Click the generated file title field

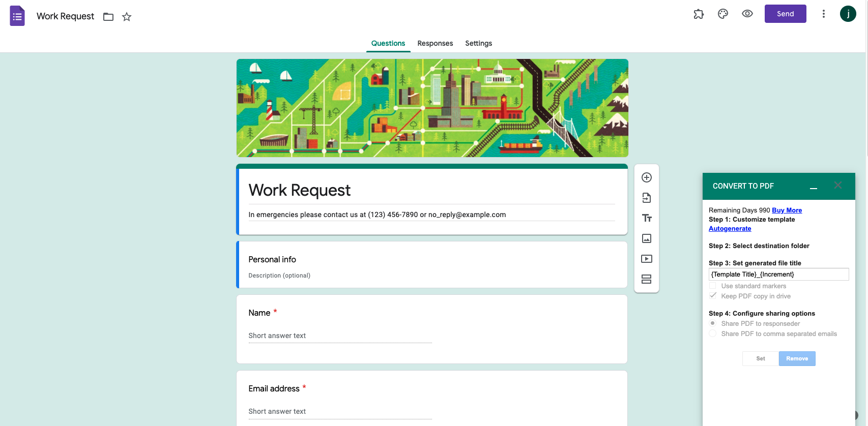click(x=778, y=274)
